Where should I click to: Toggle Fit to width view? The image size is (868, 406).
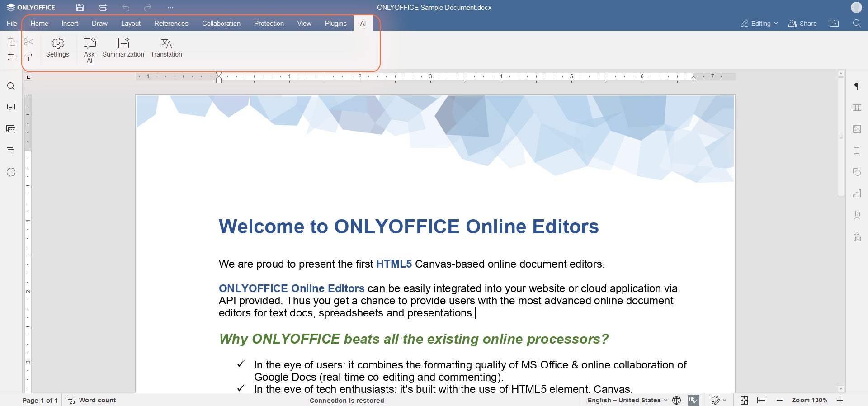coord(762,400)
